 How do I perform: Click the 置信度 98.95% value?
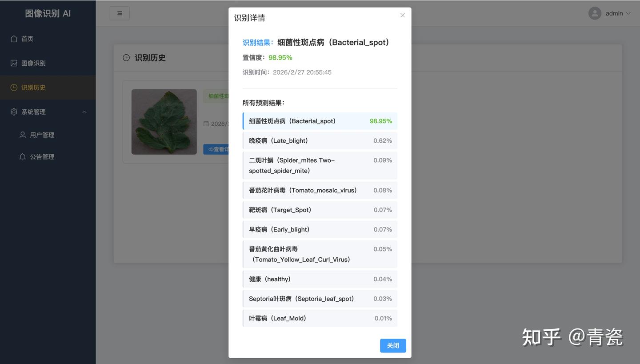click(280, 57)
